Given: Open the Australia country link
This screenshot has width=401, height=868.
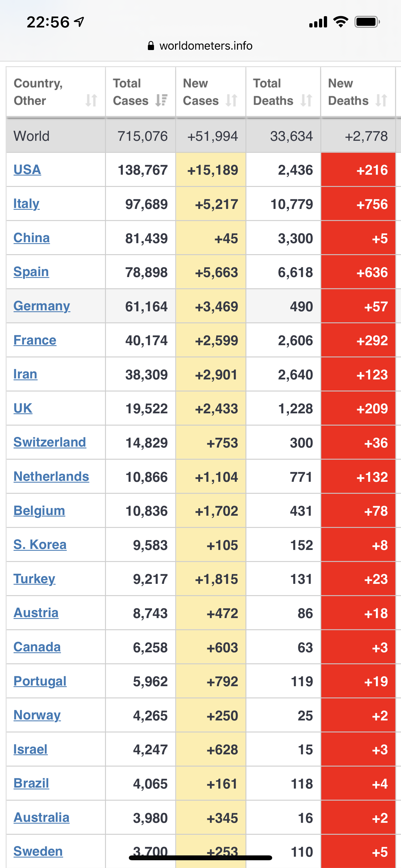Looking at the screenshot, I should (41, 817).
